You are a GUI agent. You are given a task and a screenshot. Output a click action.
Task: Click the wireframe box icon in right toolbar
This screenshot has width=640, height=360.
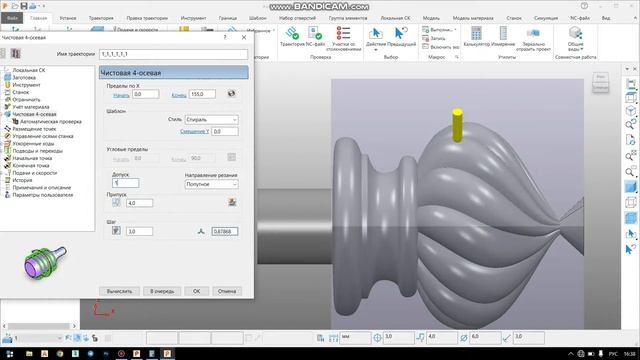[631, 202]
